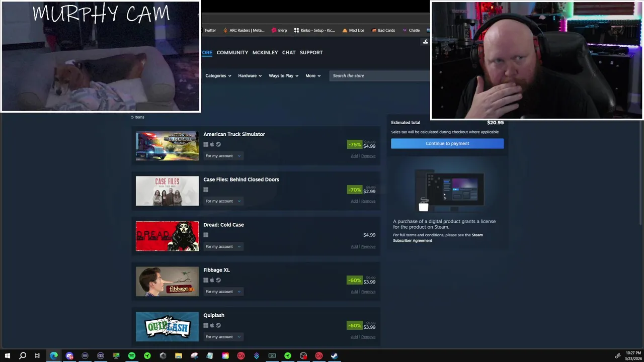The height and width of the screenshot is (362, 644).
Task: Click the green monitor taskbar icon
Action: tap(116, 356)
